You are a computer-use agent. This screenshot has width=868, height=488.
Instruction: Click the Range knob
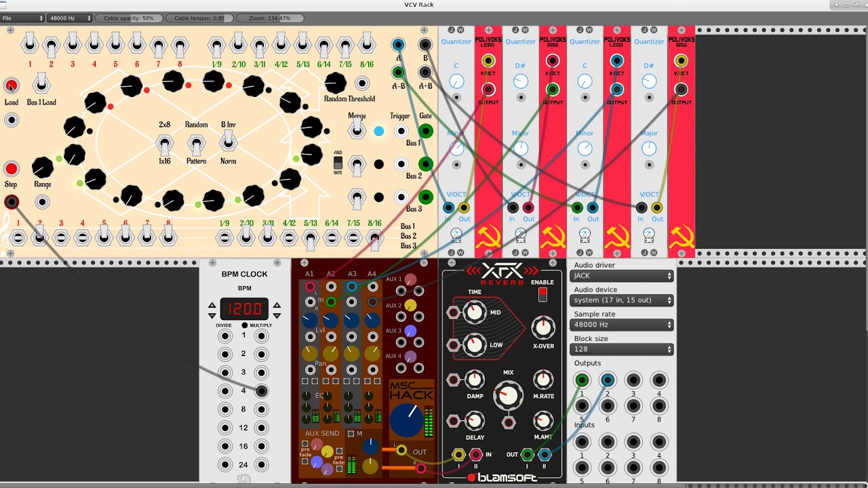pos(43,167)
